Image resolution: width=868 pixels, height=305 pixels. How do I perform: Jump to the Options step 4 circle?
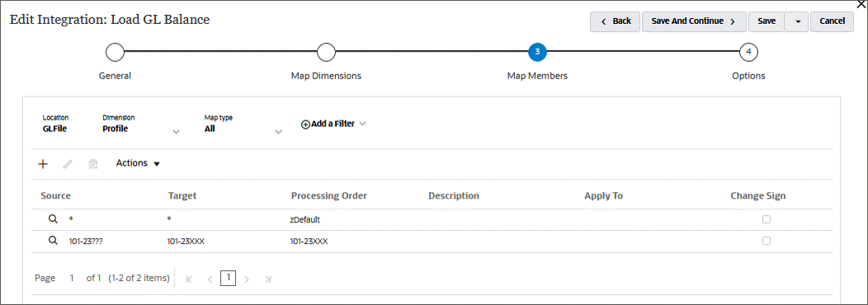(748, 52)
